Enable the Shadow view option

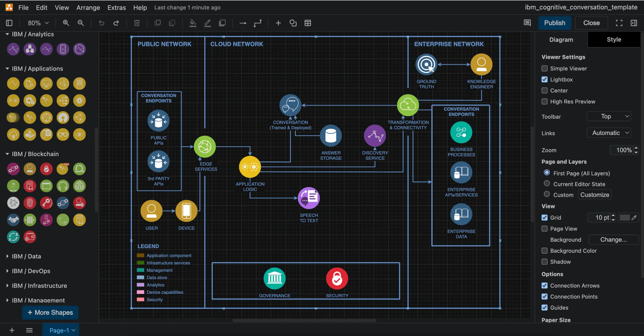click(545, 262)
